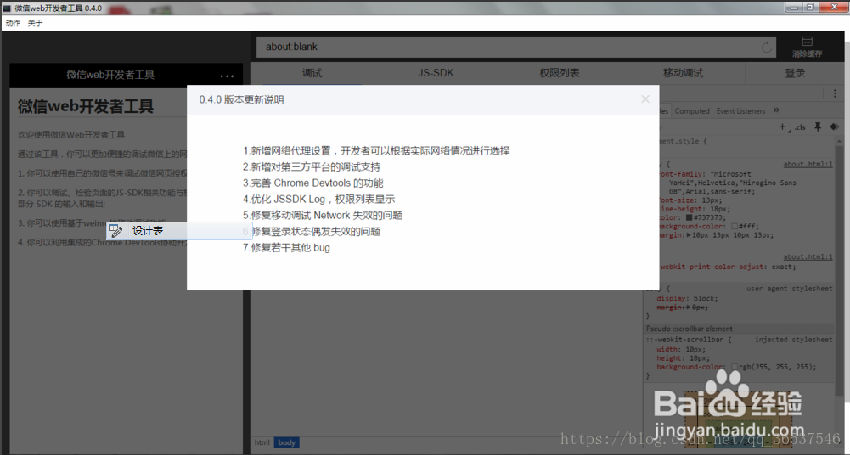Click the new style rule plus icon
This screenshot has height=455, width=850.
click(784, 127)
